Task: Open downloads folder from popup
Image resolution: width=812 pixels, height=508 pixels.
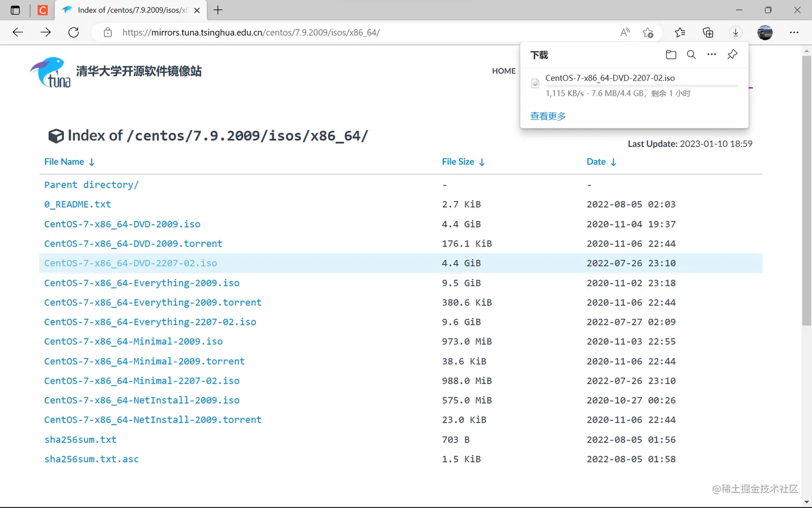Action: coord(671,55)
